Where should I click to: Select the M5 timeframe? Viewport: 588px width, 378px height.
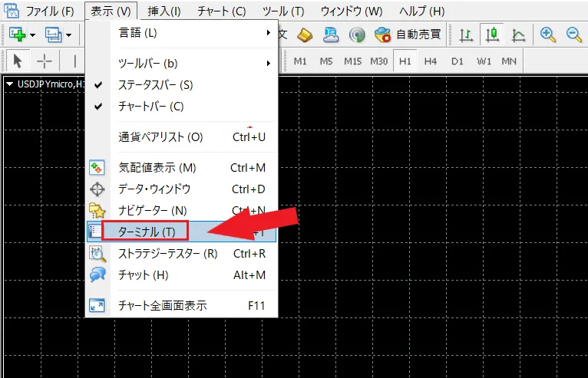pos(326,61)
